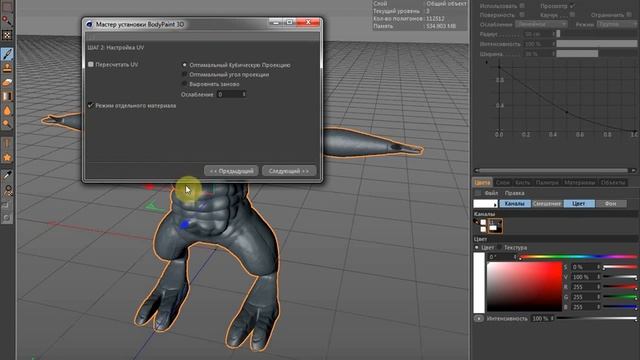Uncheck Режим отдельного материала checkbox
Screen dimensions: 640x360
point(91,105)
